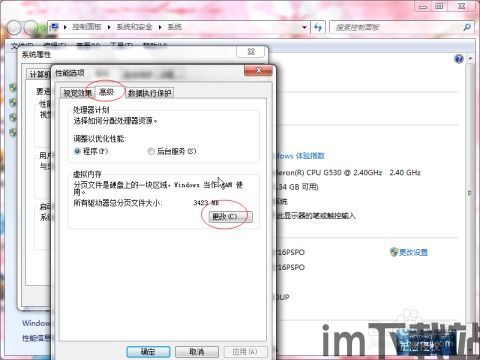
Task: Click the 3423 MB paging file value
Action: (x=206, y=203)
